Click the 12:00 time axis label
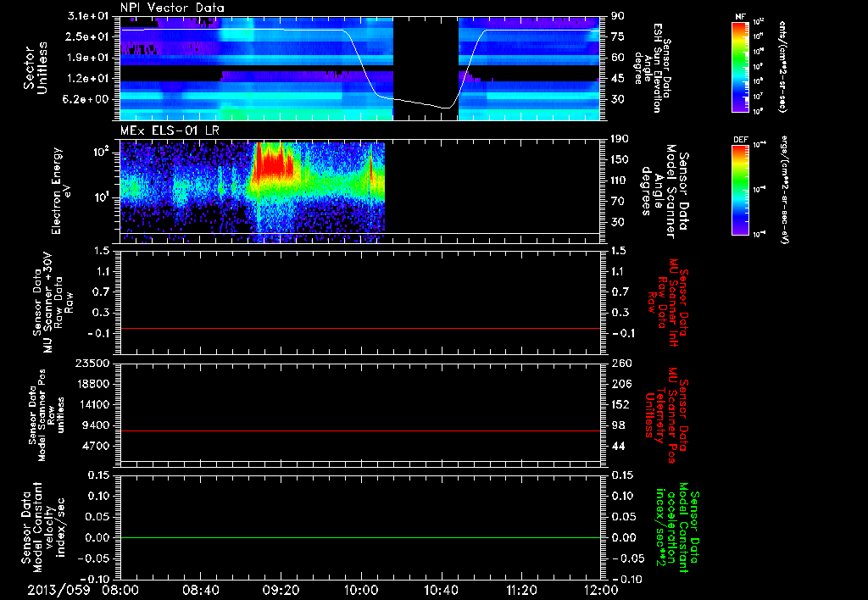Viewport: 868px width, 600px height. [x=601, y=590]
